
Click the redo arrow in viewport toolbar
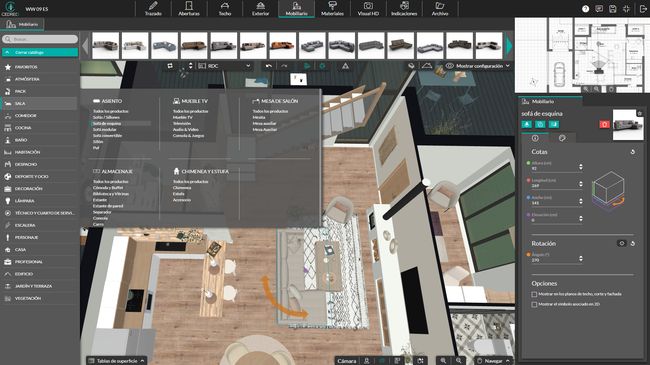tap(284, 66)
